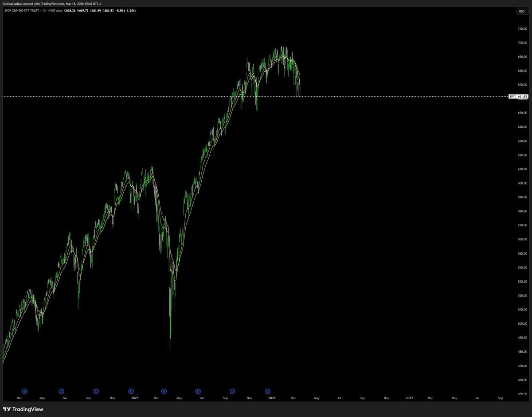Click the 690.00 price axis label

(x=522, y=57)
